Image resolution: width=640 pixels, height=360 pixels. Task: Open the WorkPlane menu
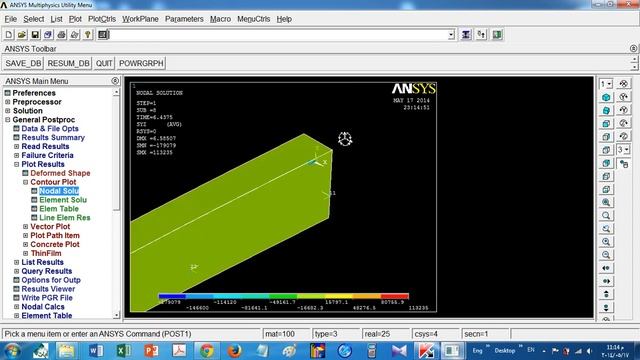140,19
